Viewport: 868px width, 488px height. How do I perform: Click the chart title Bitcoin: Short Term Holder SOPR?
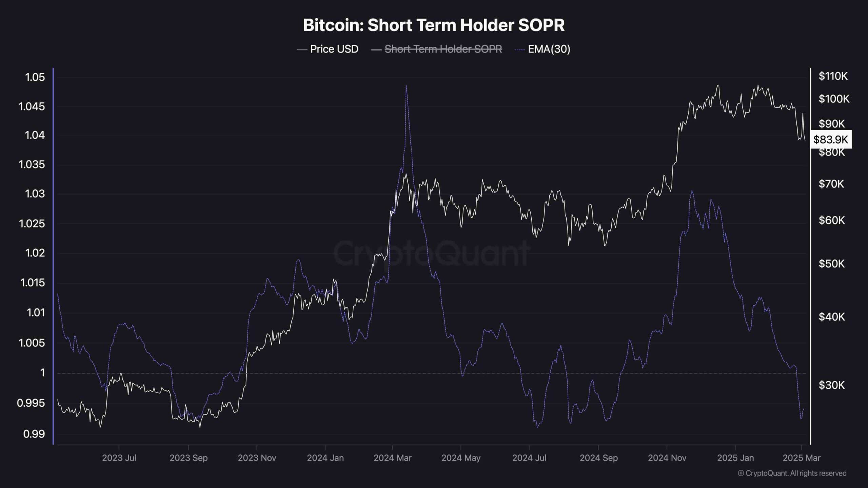tap(434, 25)
